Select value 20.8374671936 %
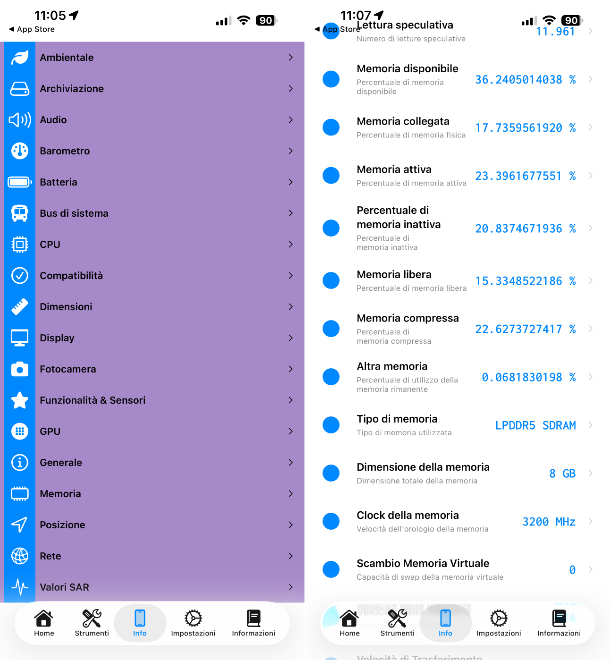Viewport: 610px width, 660px height. tap(525, 229)
